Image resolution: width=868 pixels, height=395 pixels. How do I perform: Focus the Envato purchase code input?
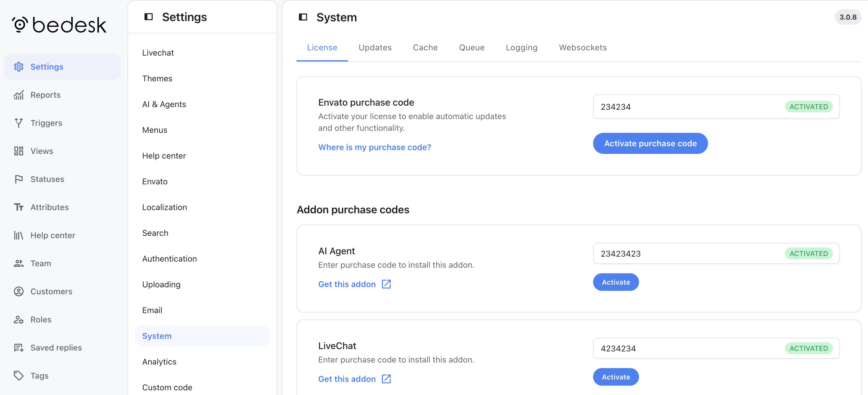(x=716, y=107)
